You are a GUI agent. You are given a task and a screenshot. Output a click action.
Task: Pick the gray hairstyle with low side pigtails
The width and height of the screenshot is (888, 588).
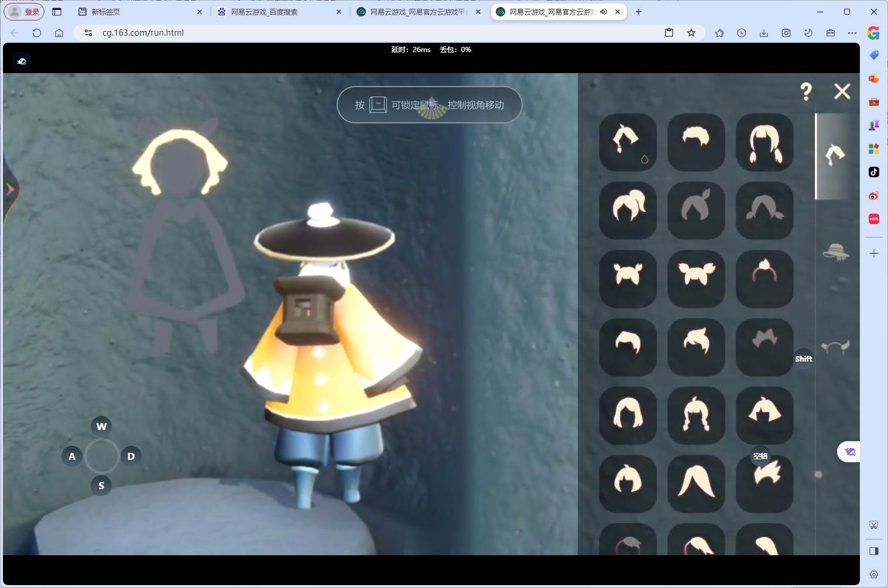click(x=764, y=211)
